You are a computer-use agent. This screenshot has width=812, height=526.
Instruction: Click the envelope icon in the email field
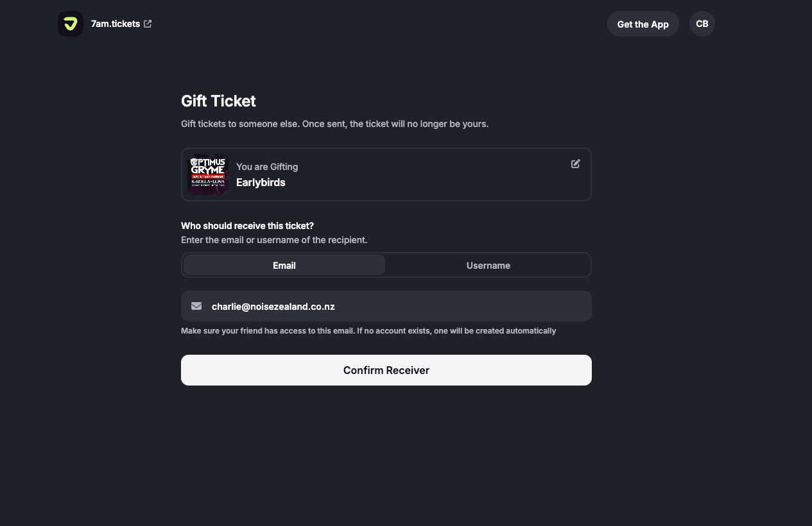coord(196,306)
